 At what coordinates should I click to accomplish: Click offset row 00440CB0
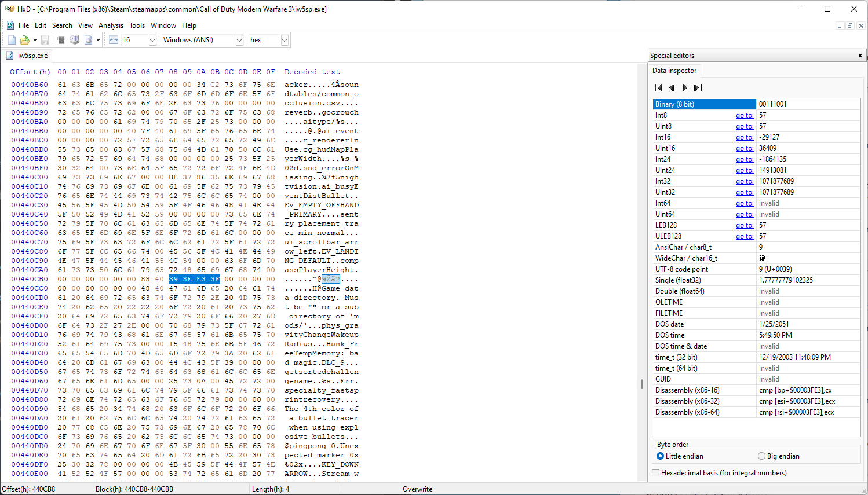point(30,279)
